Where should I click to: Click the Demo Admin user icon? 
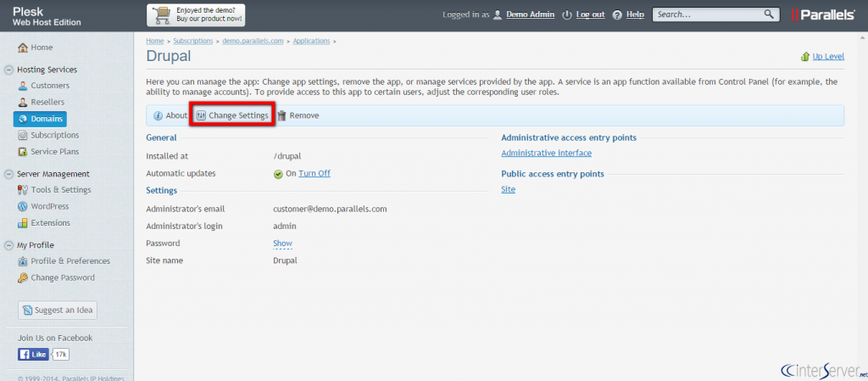click(498, 15)
